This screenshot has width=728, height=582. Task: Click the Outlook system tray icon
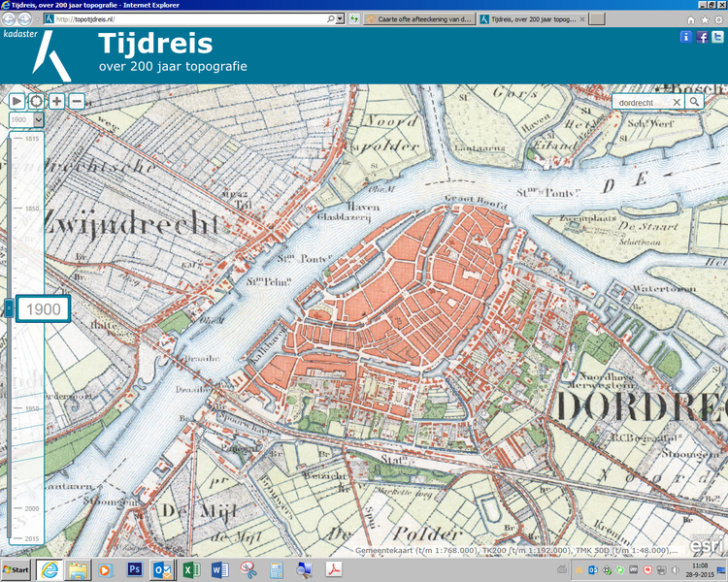[593, 569]
